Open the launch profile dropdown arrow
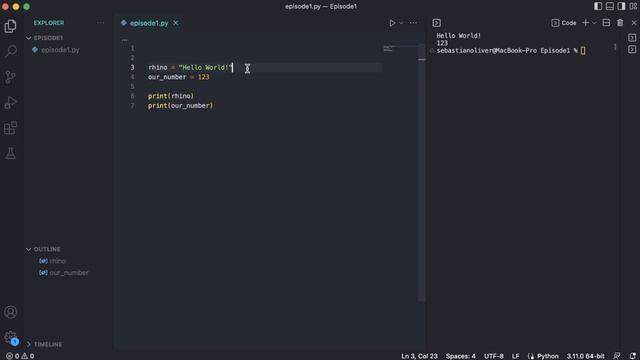Screen dimensions: 640x360 click(x=594, y=23)
